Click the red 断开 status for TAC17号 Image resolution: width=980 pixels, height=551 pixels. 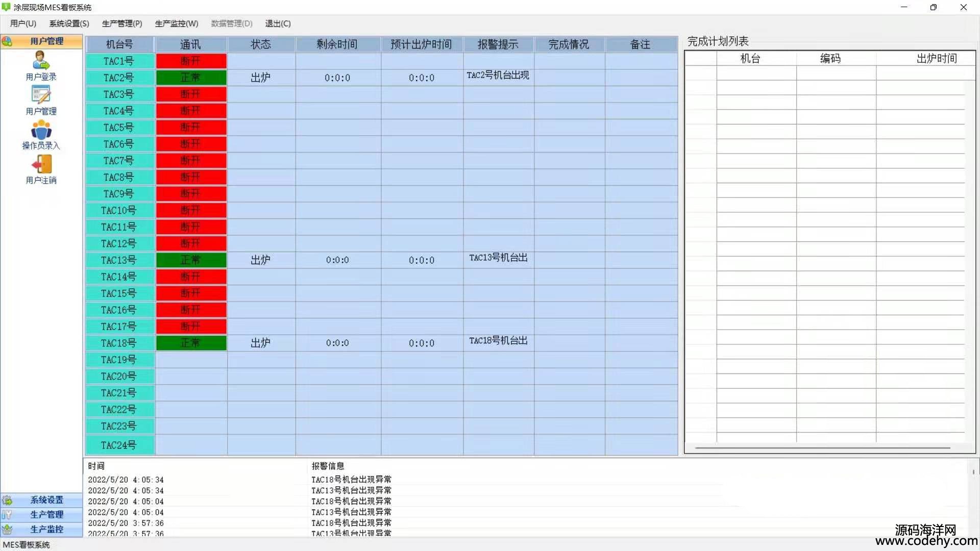[191, 327]
